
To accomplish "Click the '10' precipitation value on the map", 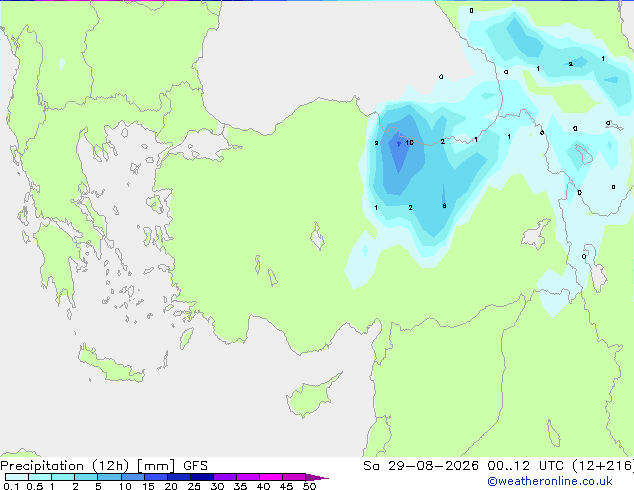I will point(409,142).
